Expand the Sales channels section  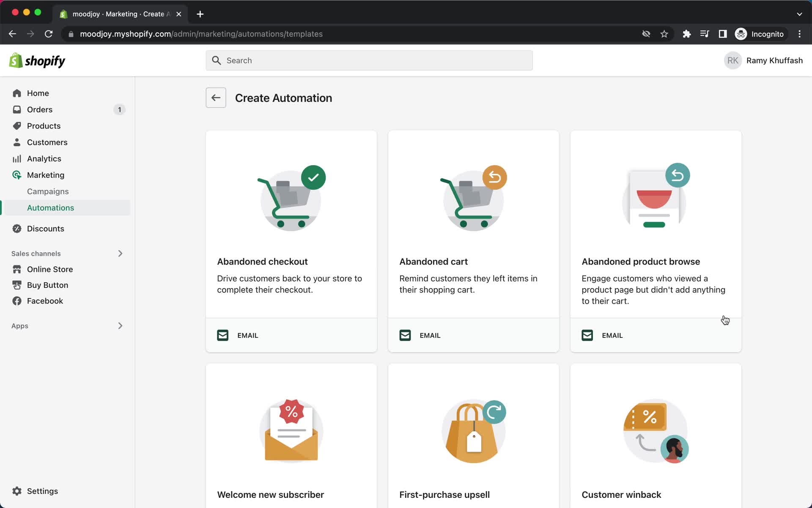pos(120,253)
